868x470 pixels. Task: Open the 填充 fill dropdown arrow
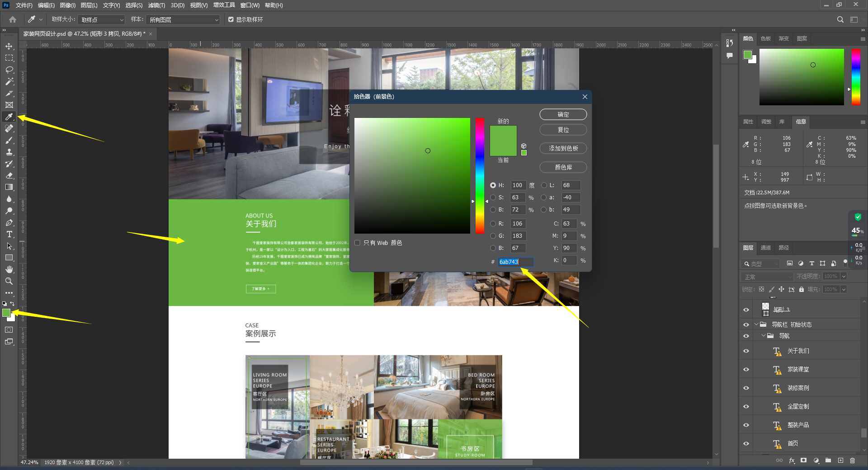coord(844,289)
